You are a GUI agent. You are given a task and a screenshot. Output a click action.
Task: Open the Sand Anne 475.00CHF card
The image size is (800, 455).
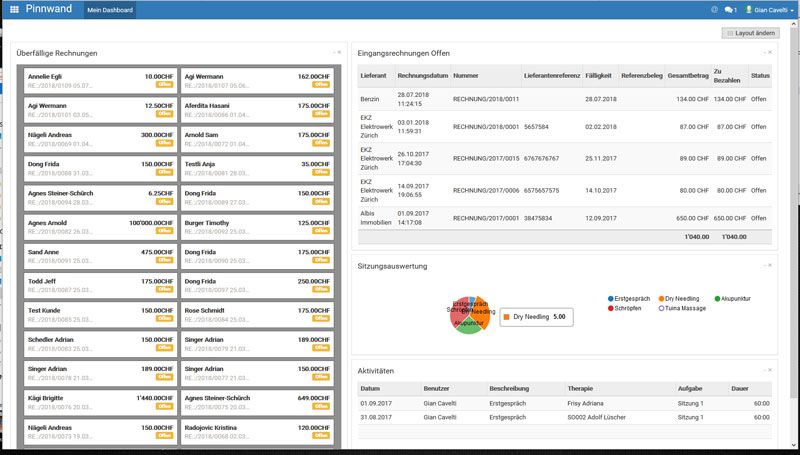pyautogui.click(x=101, y=257)
